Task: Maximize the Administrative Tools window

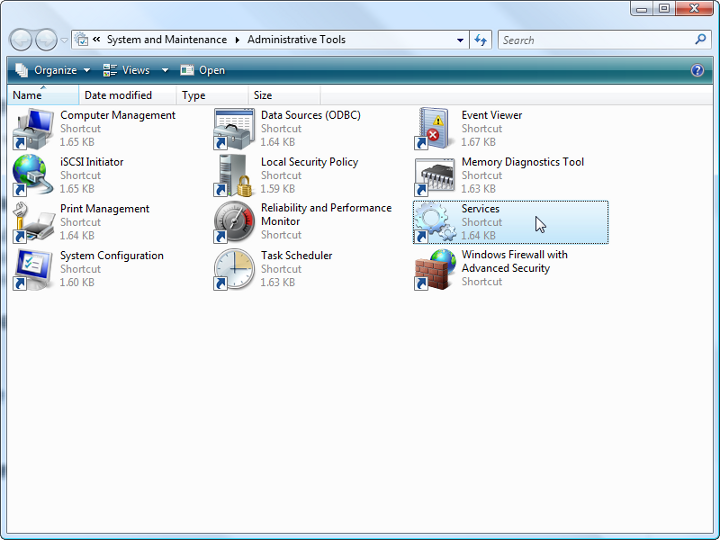Action: (664, 8)
